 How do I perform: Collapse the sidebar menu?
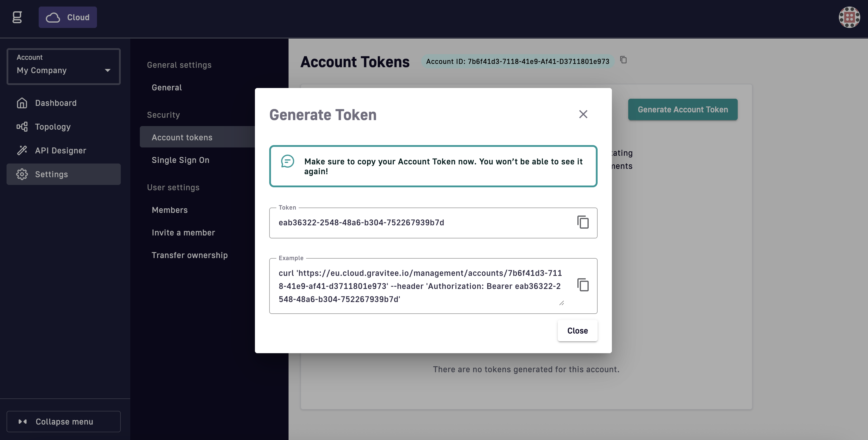63,422
